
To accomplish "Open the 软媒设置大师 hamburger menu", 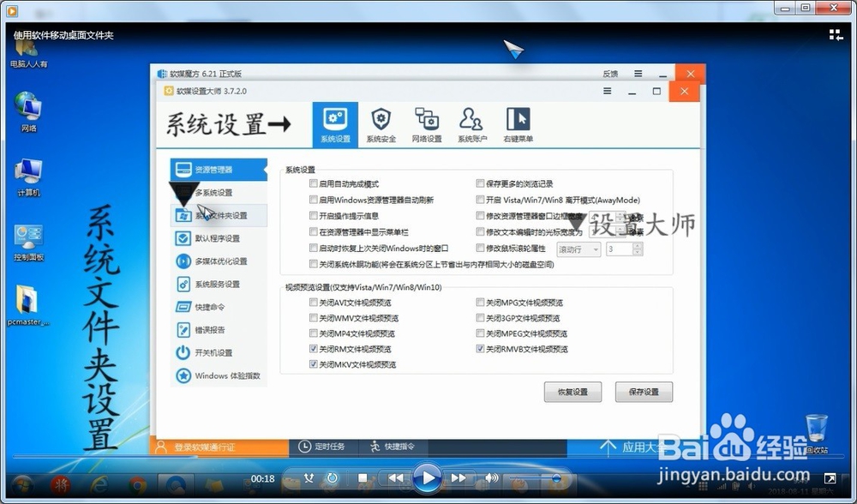I will tap(608, 91).
